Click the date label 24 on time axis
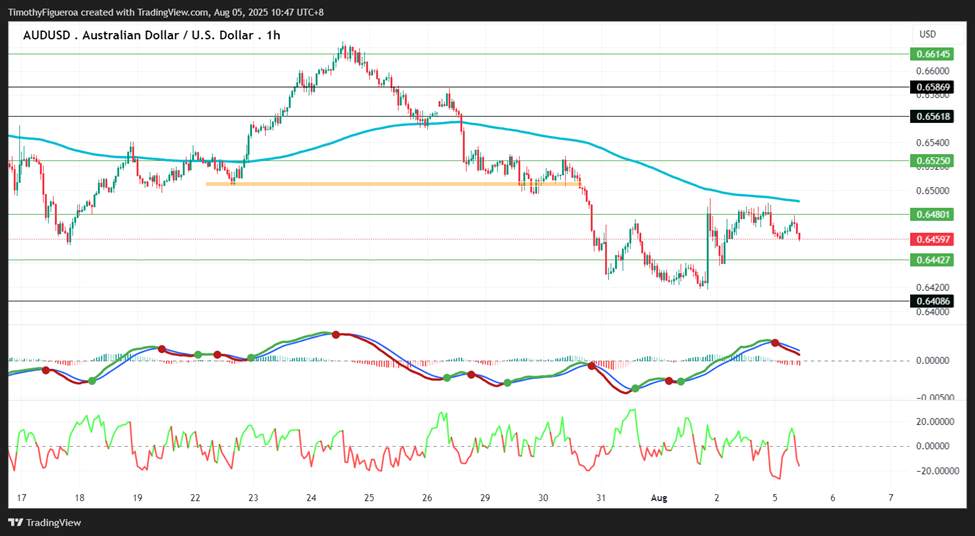The height and width of the screenshot is (536, 975). tap(312, 497)
